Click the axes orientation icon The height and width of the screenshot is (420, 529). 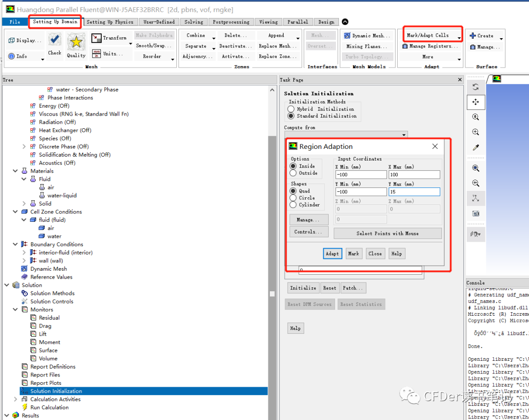[x=476, y=198]
